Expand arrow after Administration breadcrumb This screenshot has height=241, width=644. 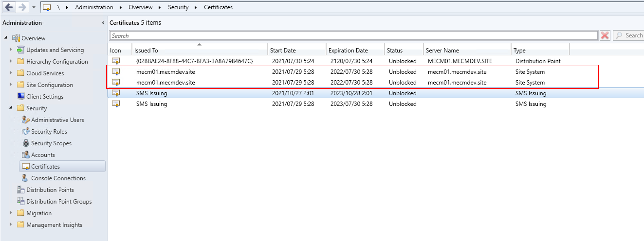coord(121,7)
